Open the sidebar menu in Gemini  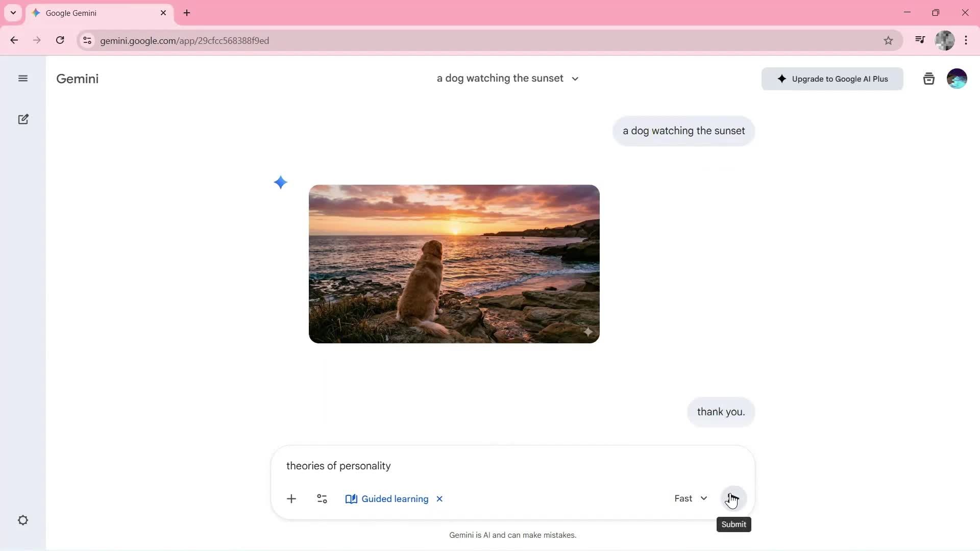[x=23, y=78]
